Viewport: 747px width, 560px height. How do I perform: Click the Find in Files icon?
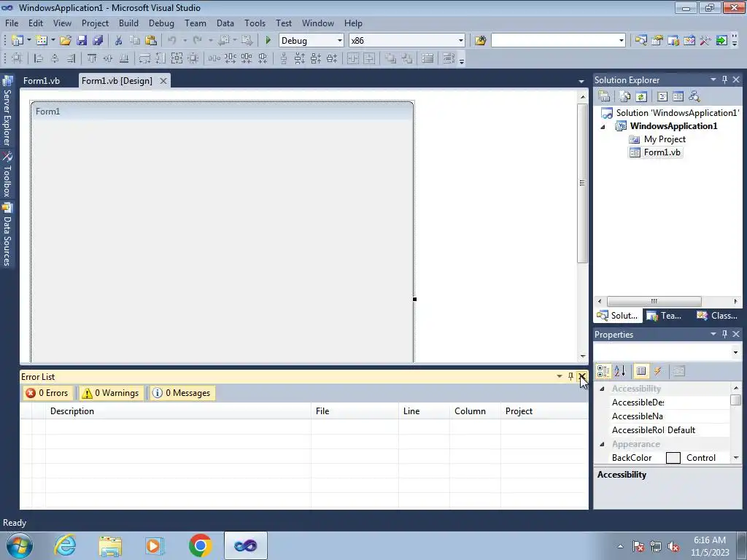pyautogui.click(x=480, y=41)
